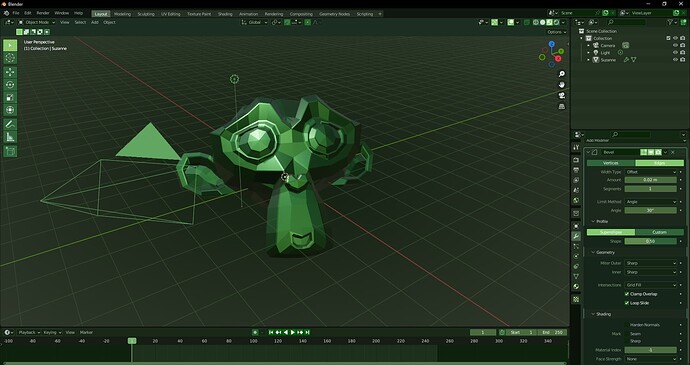This screenshot has height=365, width=690.
Task: Switch to the Sculpting workspace tab
Action: [146, 14]
